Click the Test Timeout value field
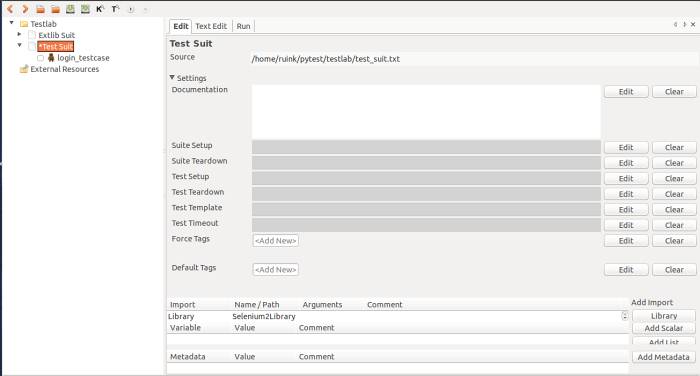Image resolution: width=700 pixels, height=376 pixels. (426, 225)
